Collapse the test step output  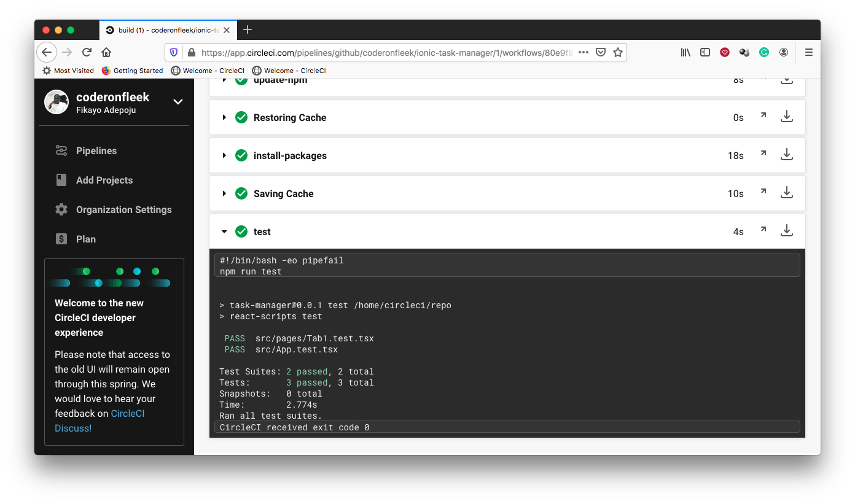pyautogui.click(x=224, y=231)
